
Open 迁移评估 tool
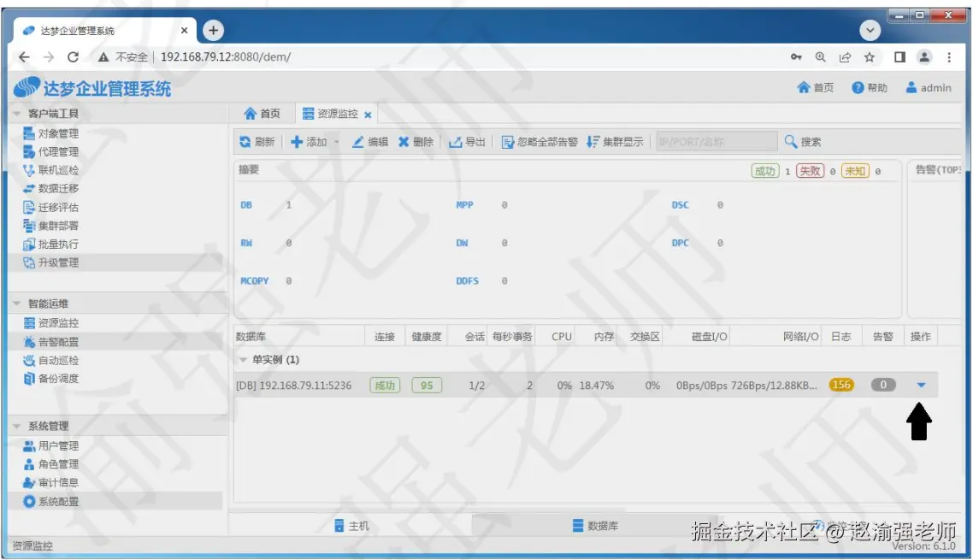pos(51,208)
